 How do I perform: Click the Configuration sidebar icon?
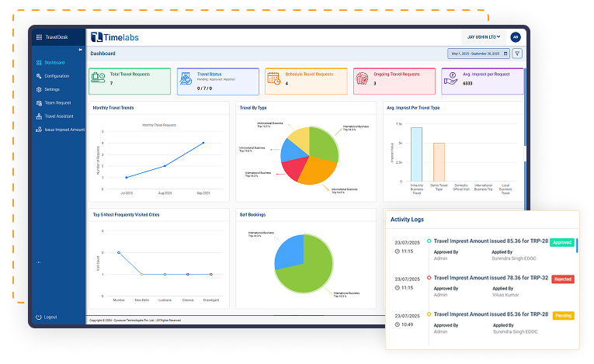38,76
